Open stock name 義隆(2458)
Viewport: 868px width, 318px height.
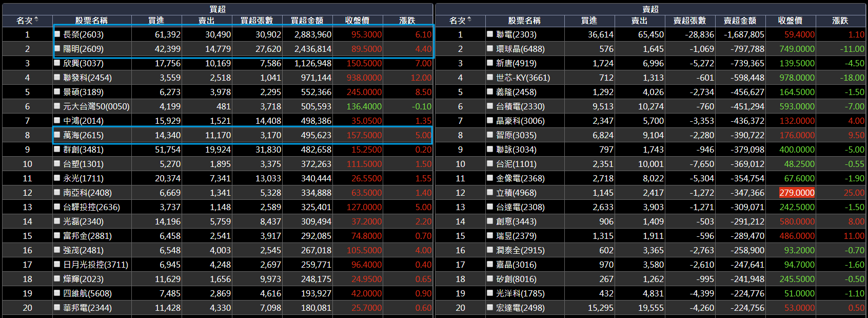516,92
